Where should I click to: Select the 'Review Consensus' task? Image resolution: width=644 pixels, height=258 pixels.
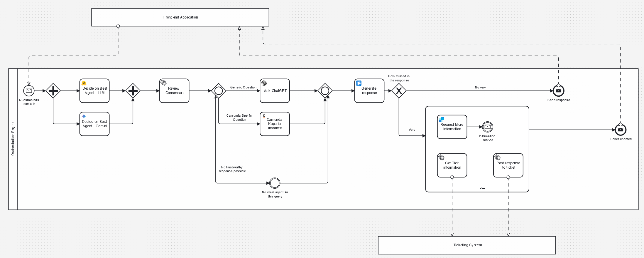(174, 91)
